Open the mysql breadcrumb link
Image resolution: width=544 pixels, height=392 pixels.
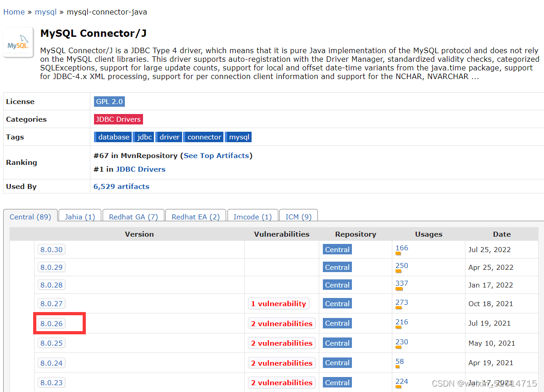pos(45,12)
